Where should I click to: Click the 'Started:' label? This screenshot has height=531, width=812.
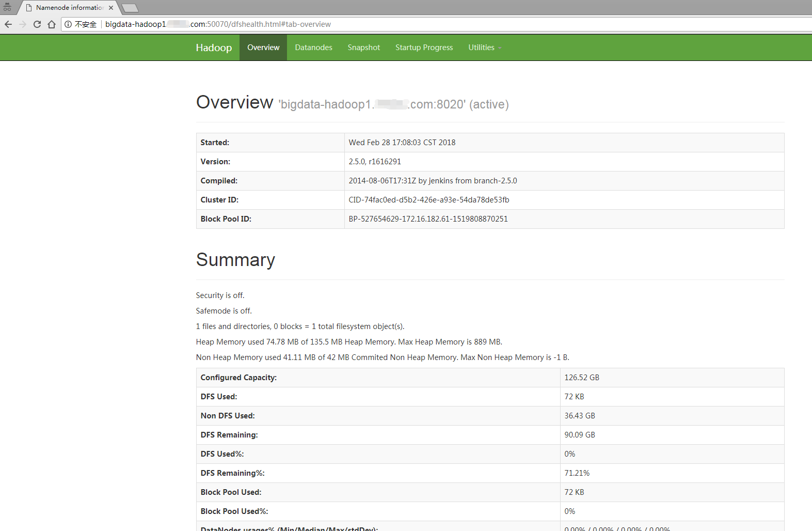[215, 143]
